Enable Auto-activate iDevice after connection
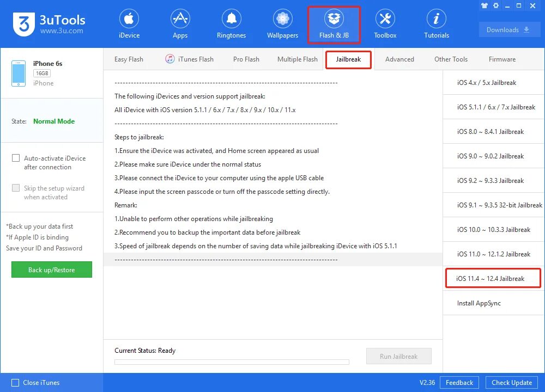 click(16, 158)
